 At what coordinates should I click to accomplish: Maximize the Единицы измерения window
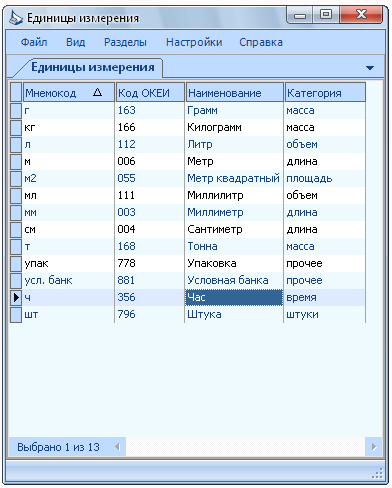click(326, 15)
